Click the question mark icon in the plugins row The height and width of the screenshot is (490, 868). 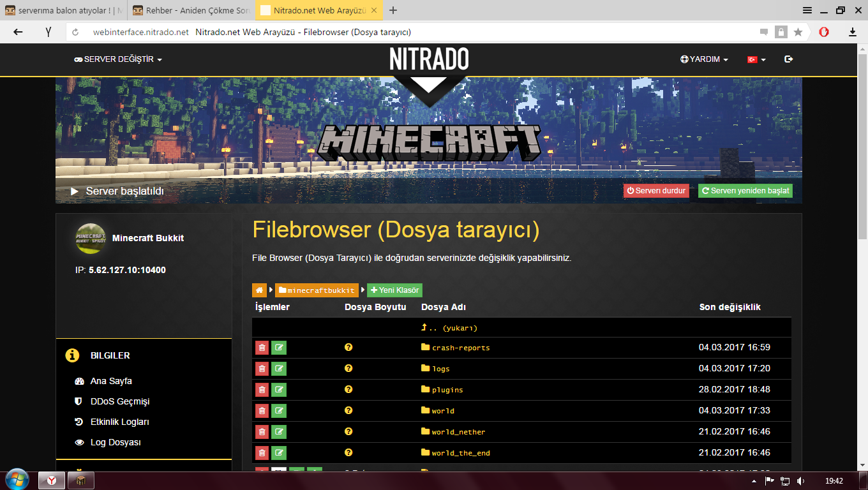click(x=348, y=389)
